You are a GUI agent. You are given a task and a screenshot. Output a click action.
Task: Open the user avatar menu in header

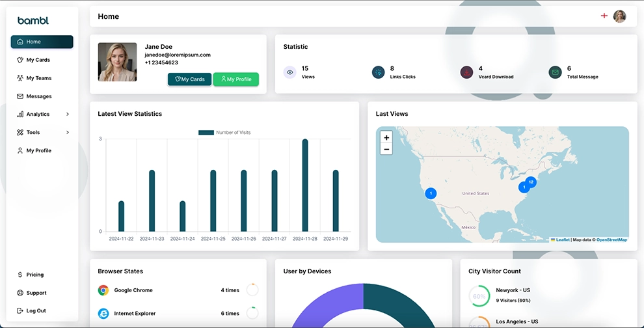[x=619, y=16]
